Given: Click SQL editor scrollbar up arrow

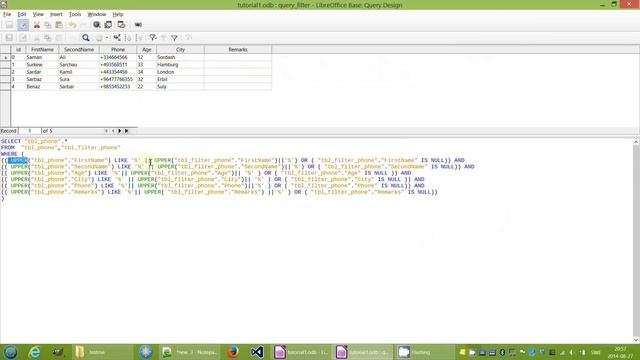Looking at the screenshot, I should pos(636,142).
